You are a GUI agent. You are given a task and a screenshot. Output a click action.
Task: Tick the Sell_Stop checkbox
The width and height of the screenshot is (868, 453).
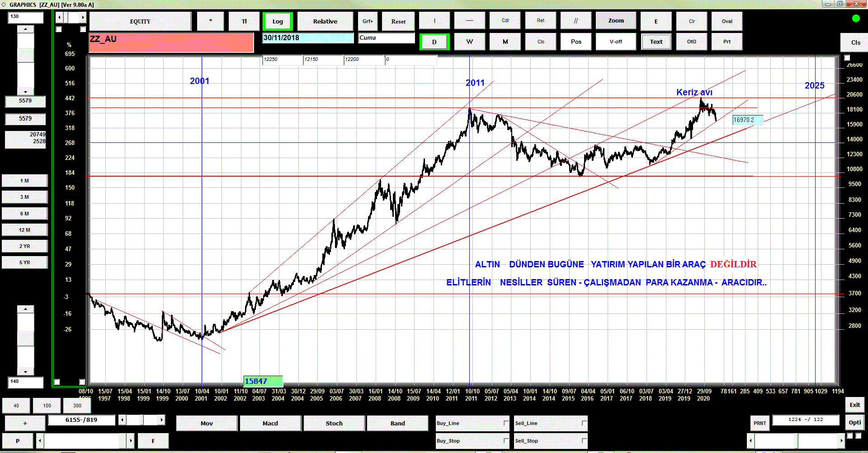584,441
